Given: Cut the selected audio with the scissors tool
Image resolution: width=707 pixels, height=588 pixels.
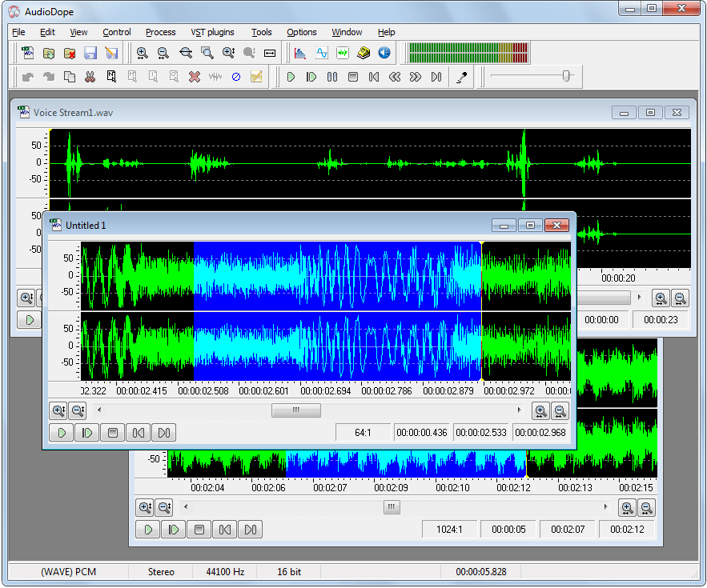Looking at the screenshot, I should click(x=90, y=76).
